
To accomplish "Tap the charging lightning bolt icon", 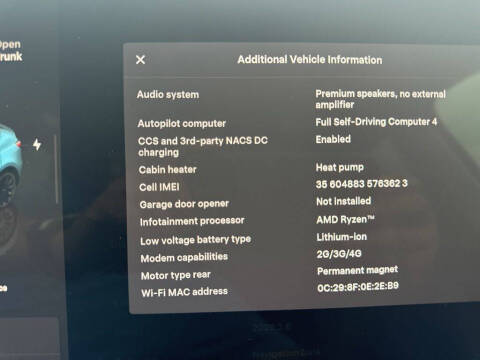I will point(37,145).
